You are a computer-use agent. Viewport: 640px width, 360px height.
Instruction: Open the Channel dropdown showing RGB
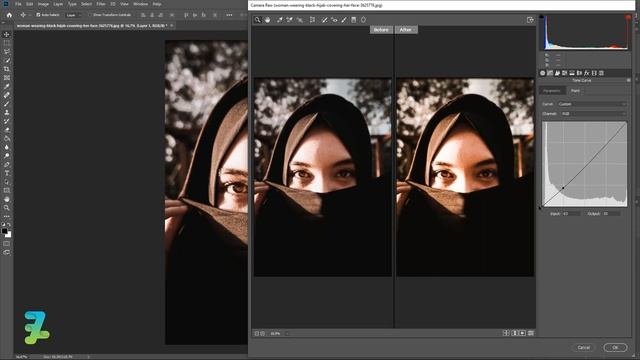pos(593,114)
